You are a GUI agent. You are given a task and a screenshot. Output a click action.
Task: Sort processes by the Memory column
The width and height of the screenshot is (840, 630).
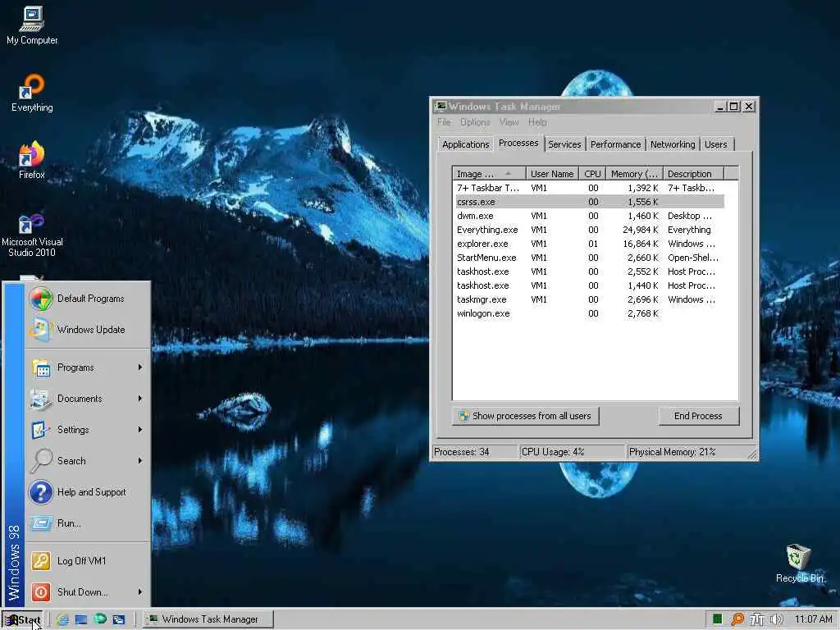point(635,174)
